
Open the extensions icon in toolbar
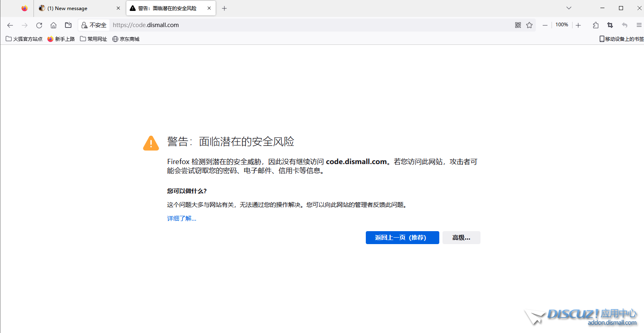(x=596, y=25)
